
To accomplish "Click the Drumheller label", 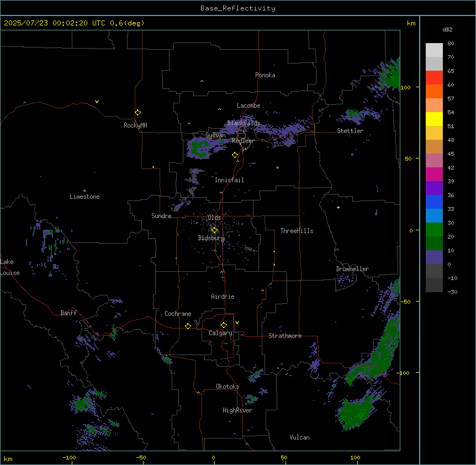I will 352,269.
